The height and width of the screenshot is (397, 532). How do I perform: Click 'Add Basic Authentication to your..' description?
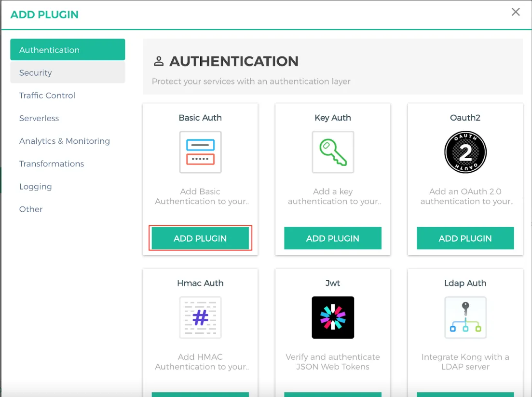click(x=202, y=196)
